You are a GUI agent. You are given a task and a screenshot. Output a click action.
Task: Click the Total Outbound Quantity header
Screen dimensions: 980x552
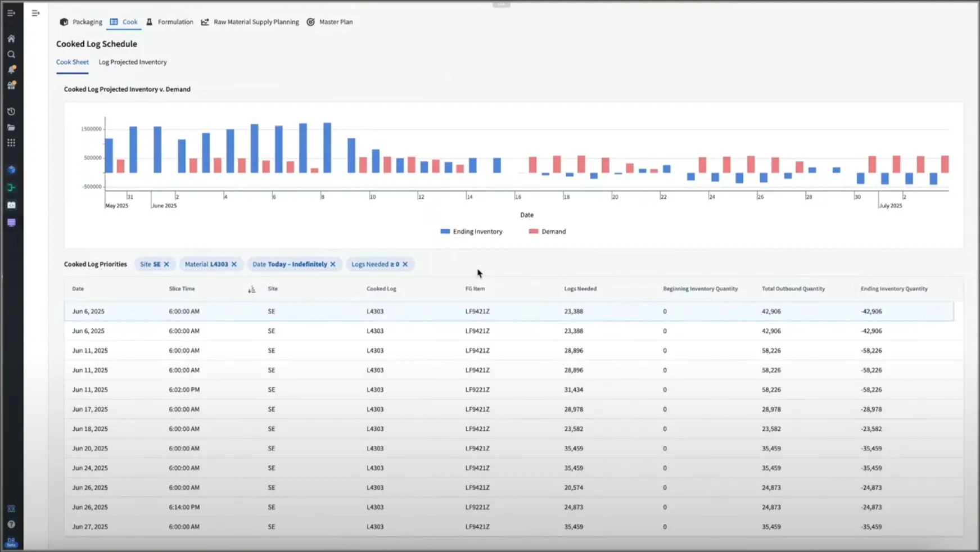(793, 289)
